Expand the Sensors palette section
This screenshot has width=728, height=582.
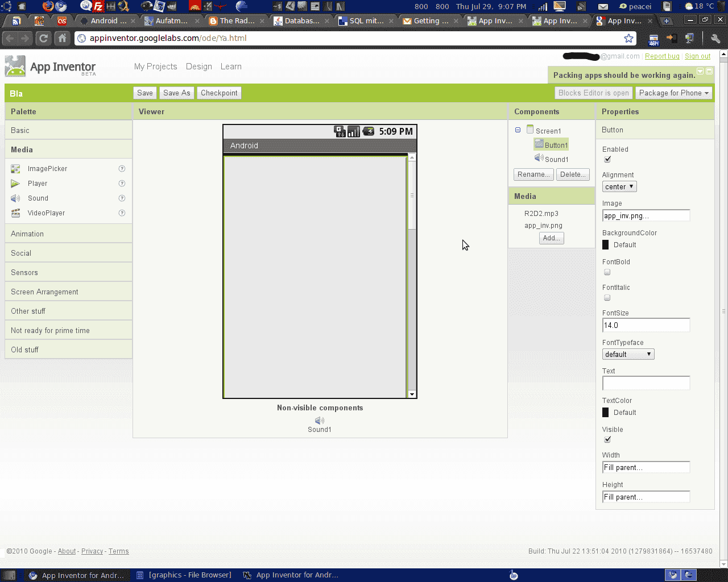point(68,272)
